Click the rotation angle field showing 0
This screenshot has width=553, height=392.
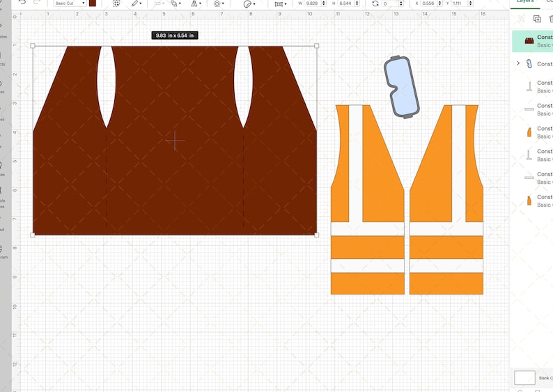coord(390,3)
